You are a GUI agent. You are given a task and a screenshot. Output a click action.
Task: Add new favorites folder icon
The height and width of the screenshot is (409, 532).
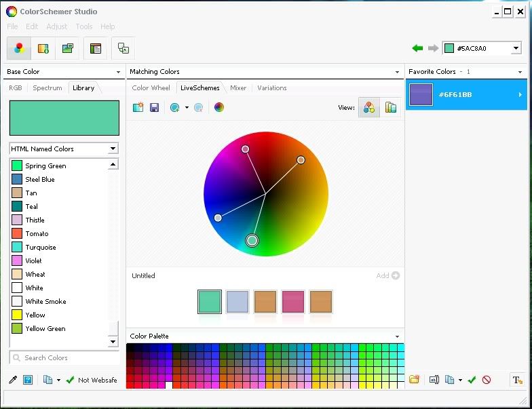414,379
